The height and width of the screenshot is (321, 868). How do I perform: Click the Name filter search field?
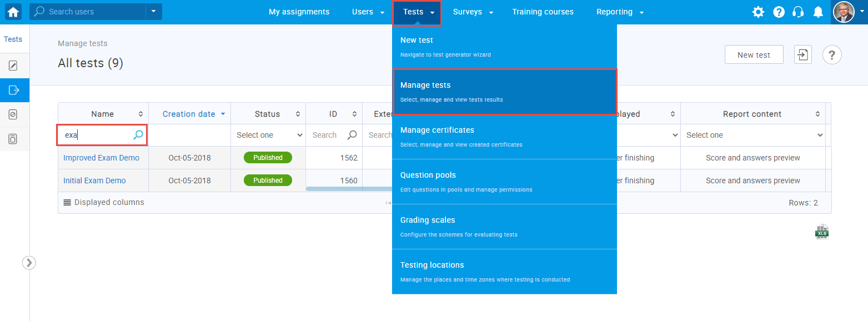coord(97,135)
